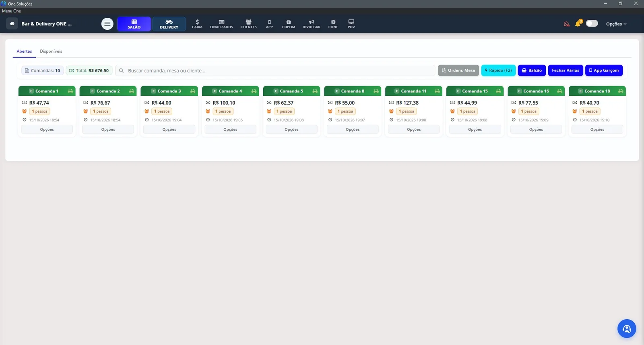This screenshot has height=345, width=644.
Task: Print Comanda 1 via printer icon
Action: point(70,91)
